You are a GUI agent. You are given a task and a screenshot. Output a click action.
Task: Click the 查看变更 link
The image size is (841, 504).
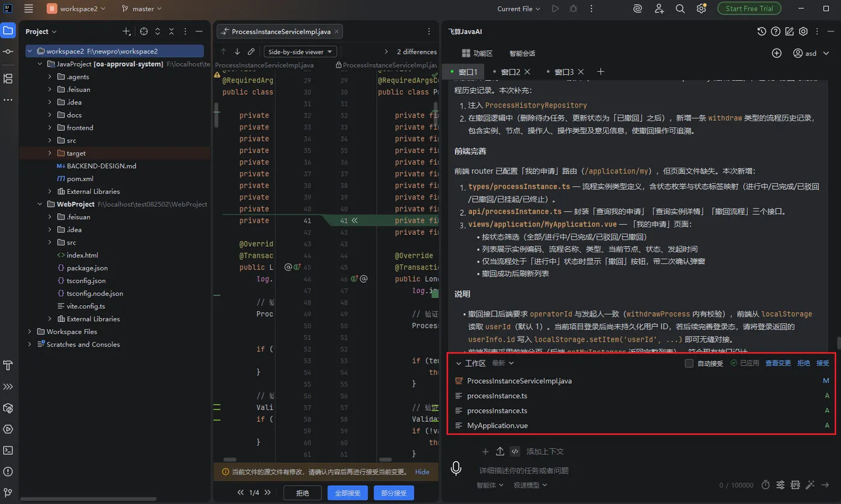[778, 363]
